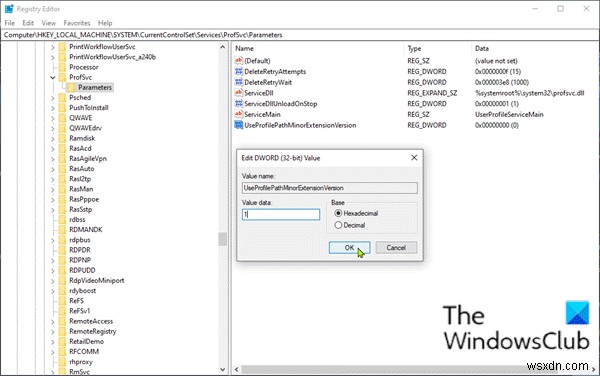The height and width of the screenshot is (376, 600).
Task: Click the PrintWorkflowUserSvc folder icon
Action: [x=62, y=47]
